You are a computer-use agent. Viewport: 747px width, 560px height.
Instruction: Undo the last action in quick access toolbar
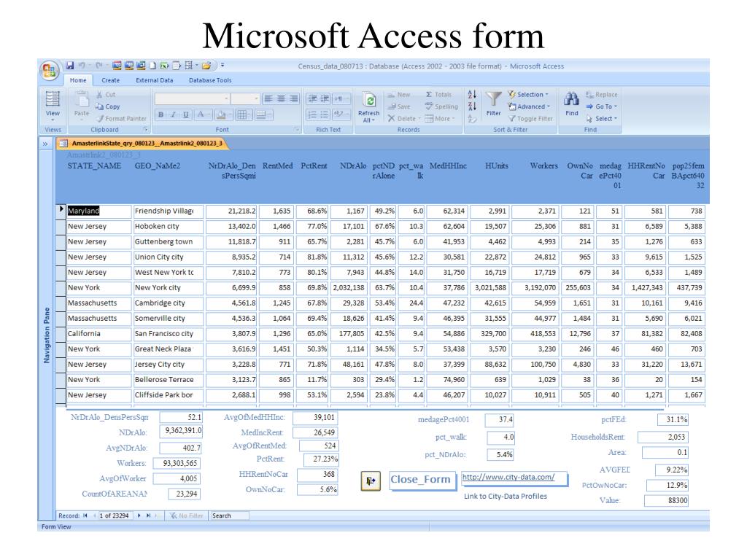[82, 66]
